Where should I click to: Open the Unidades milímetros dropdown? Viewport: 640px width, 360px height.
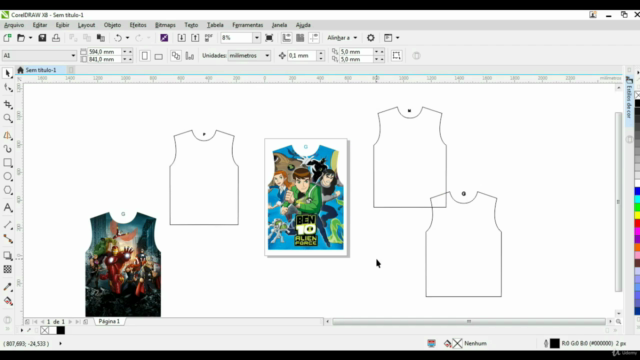pos(267,56)
